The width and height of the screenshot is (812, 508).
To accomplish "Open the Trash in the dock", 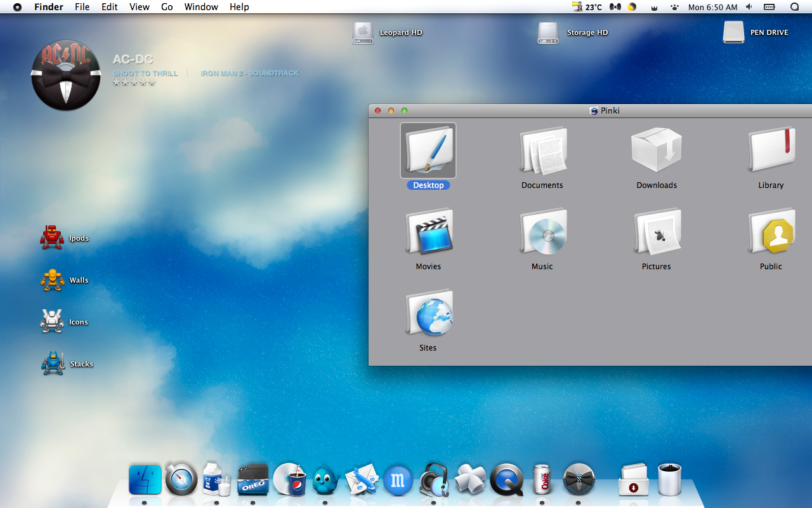I will point(669,479).
